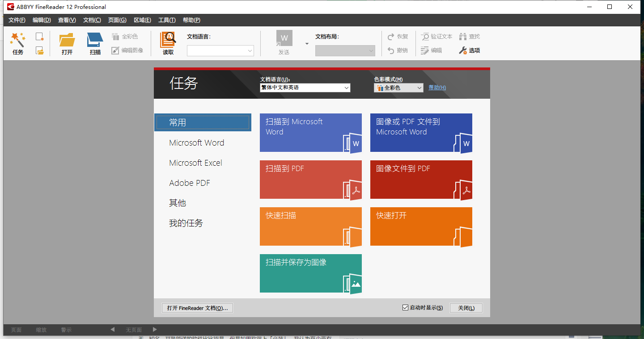Viewport: 644px width, 339px height.
Task: Go to previous page arrow in status bar
Action: [x=112, y=330]
